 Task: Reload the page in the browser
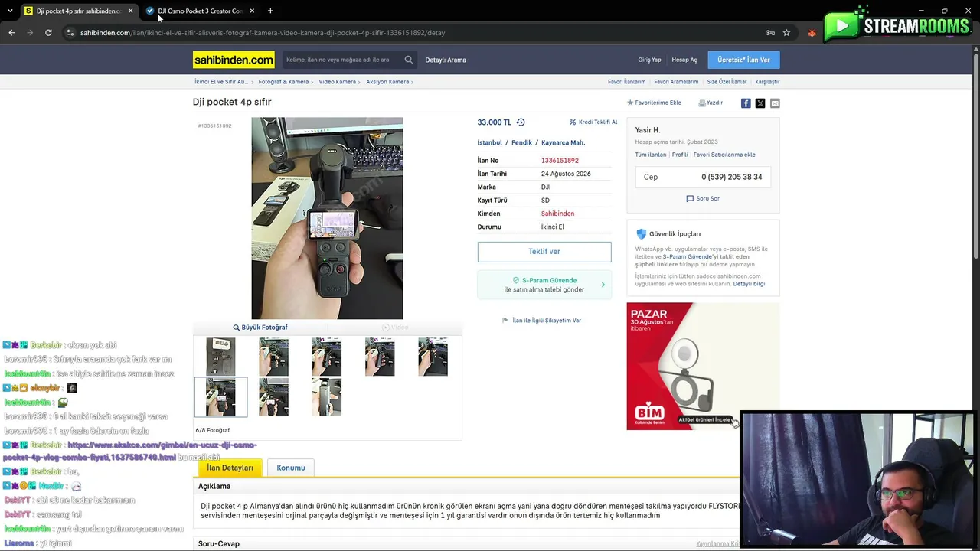(48, 33)
